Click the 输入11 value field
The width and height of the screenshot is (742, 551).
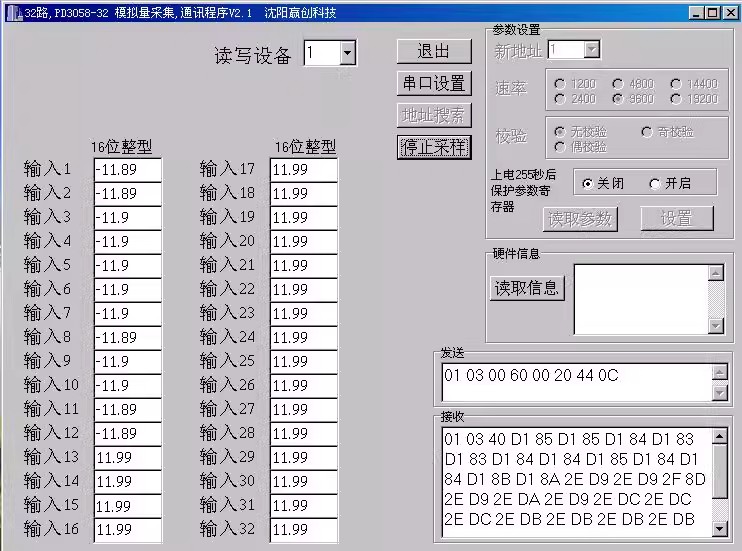pyautogui.click(x=128, y=409)
